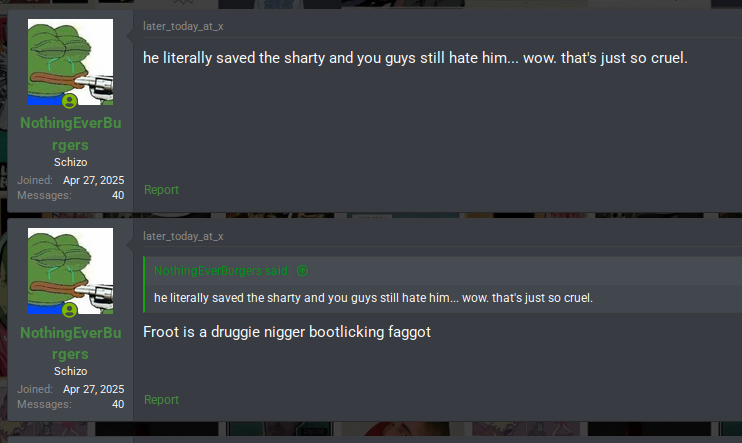
Task: Report the first post
Action: click(161, 190)
